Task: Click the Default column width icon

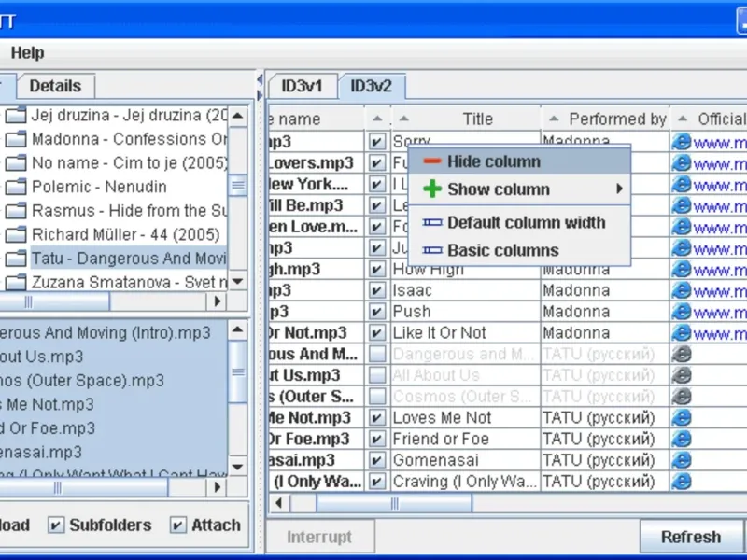Action: coord(432,222)
